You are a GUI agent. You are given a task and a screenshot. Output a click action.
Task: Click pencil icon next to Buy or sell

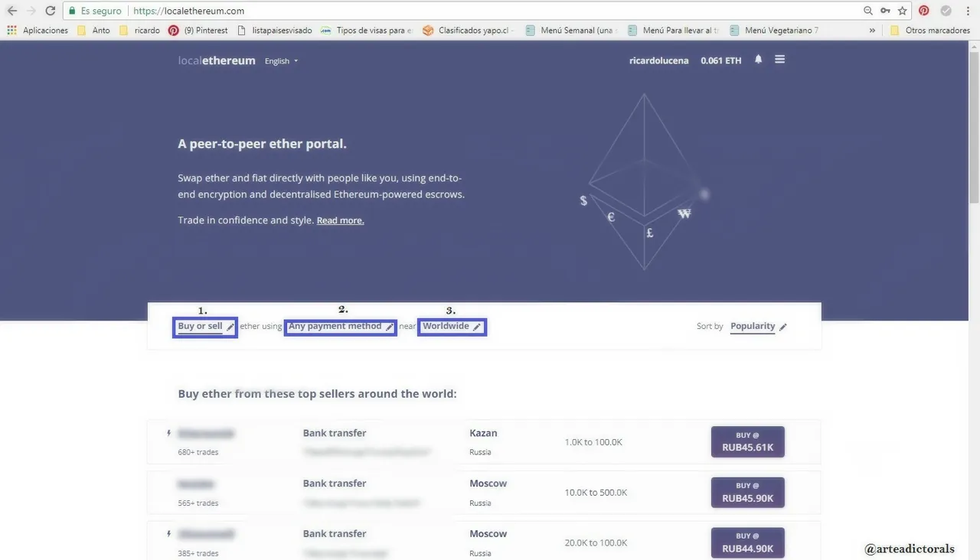[x=230, y=327]
